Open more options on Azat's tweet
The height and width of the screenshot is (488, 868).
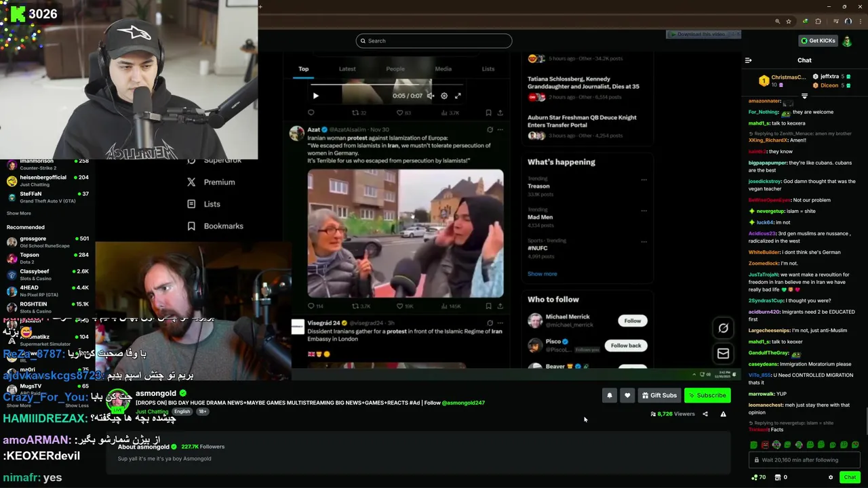[500, 129]
